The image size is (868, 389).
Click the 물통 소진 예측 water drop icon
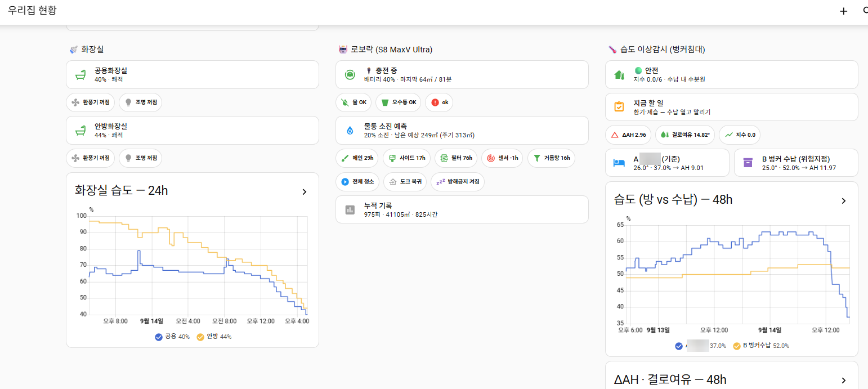(x=350, y=131)
